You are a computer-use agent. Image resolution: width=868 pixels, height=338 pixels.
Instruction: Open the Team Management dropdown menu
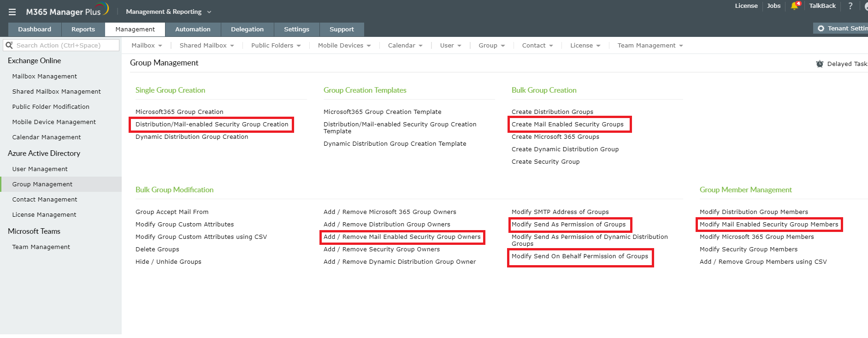650,45
